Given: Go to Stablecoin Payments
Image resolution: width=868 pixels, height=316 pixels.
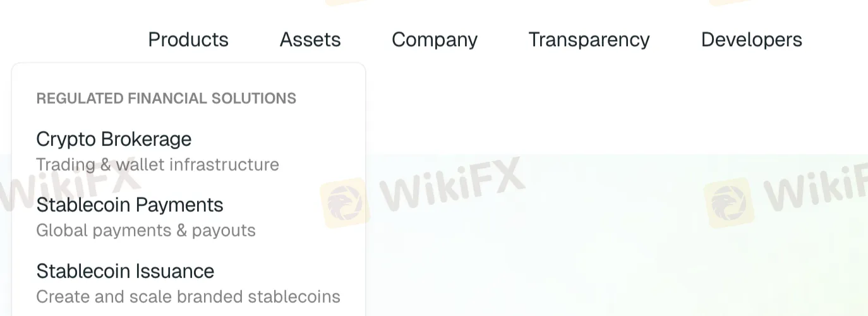Looking at the screenshot, I should pos(130,205).
